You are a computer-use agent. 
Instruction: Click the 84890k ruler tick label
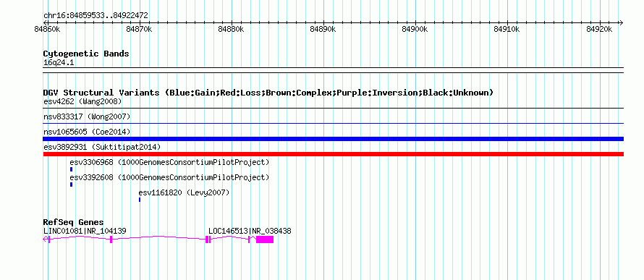323,29
